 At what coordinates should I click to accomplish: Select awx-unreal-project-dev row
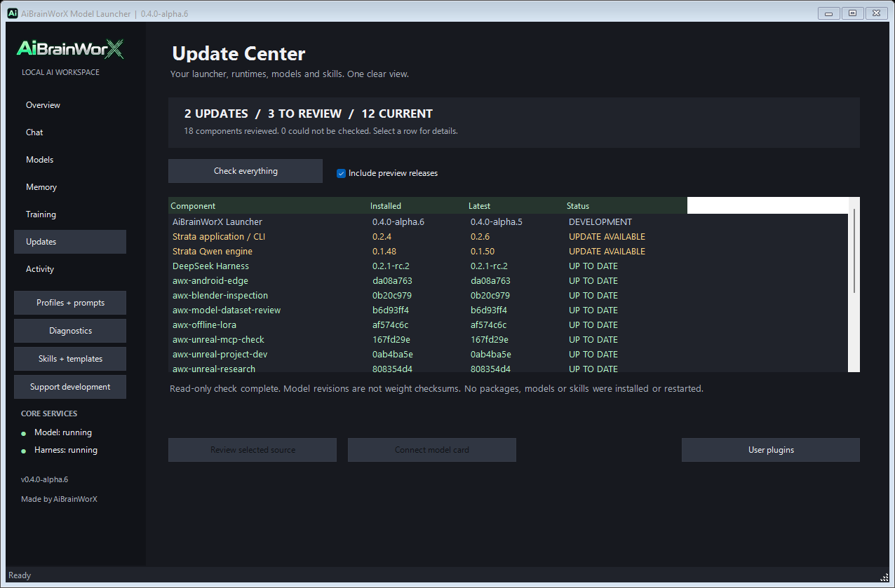click(509, 355)
